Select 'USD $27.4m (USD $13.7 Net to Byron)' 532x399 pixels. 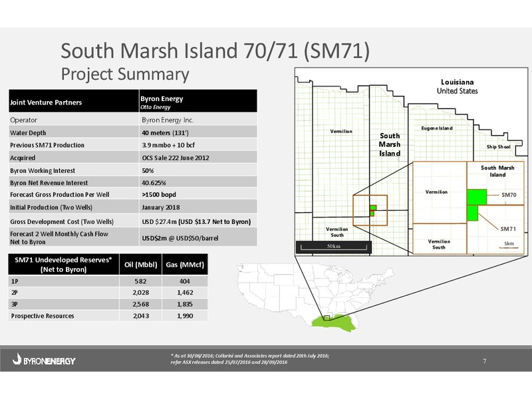(x=196, y=222)
